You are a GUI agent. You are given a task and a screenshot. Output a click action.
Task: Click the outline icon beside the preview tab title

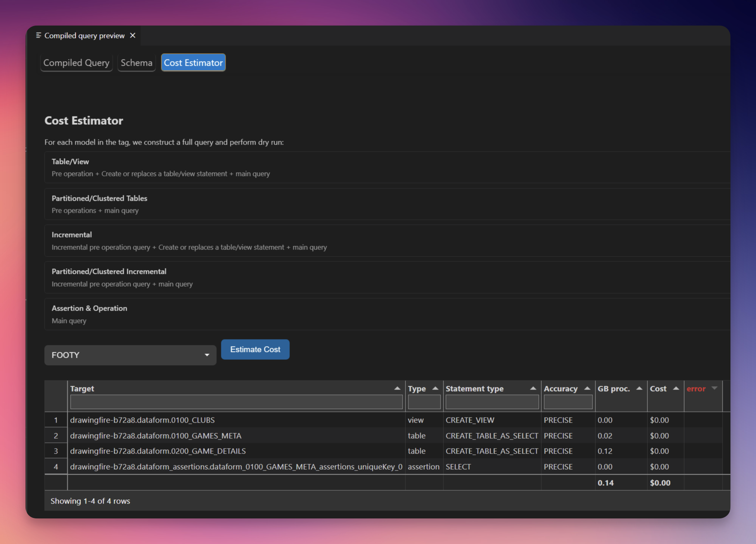pos(38,35)
